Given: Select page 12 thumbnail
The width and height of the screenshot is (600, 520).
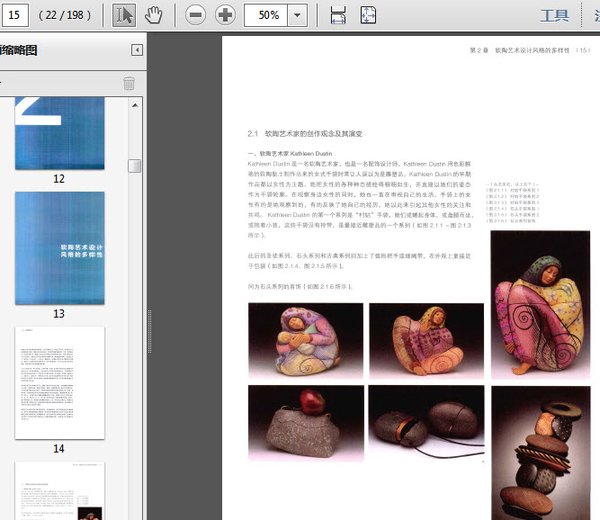Looking at the screenshot, I should [59, 133].
